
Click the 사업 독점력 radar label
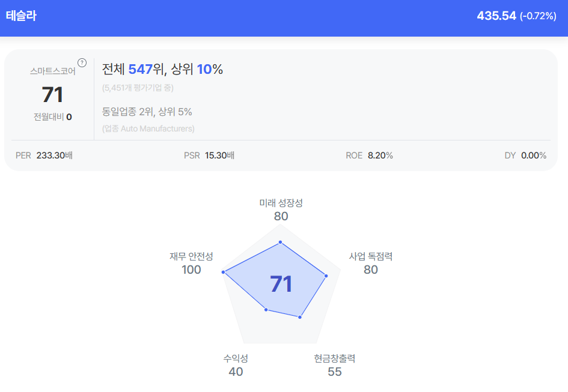coord(371,256)
